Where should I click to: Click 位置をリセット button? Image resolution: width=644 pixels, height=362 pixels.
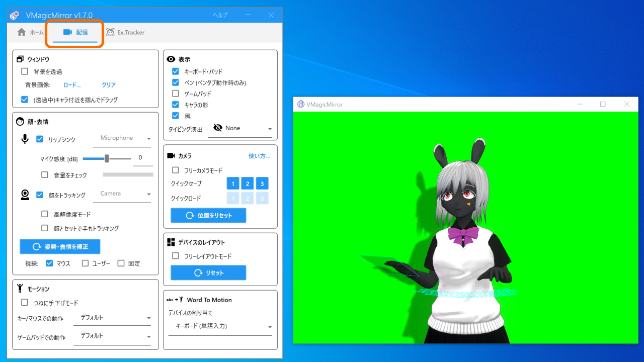tap(208, 215)
